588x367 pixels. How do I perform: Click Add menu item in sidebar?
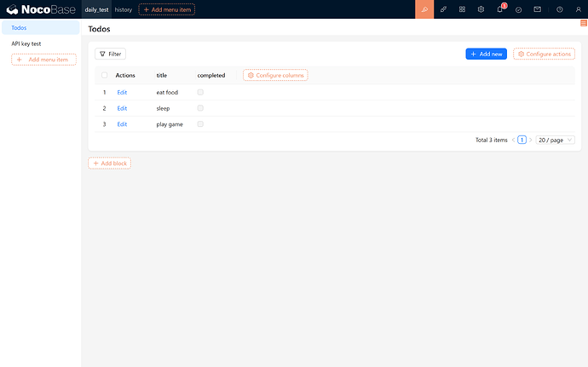coord(43,60)
